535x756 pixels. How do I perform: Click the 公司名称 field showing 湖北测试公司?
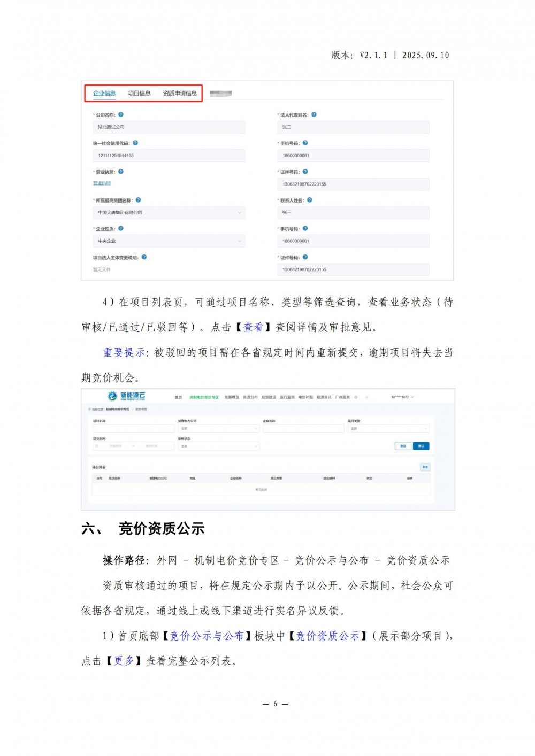tap(169, 127)
